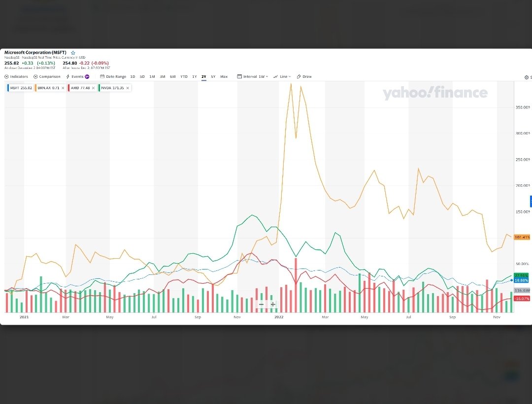Image resolution: width=532 pixels, height=404 pixels.
Task: Open the Indicators menu
Action: pos(16,77)
